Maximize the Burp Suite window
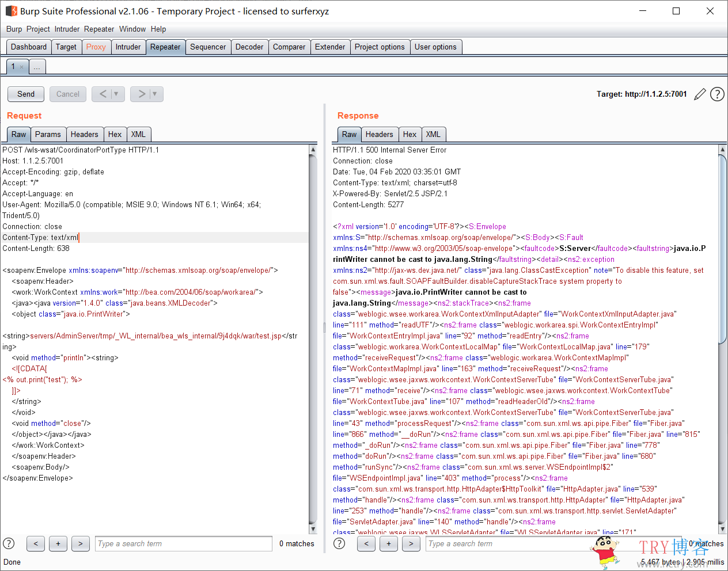The height and width of the screenshot is (571, 728). tap(676, 11)
